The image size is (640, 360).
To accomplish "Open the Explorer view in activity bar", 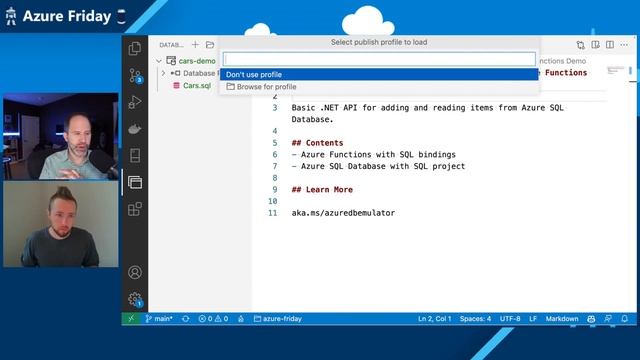I will [x=135, y=49].
